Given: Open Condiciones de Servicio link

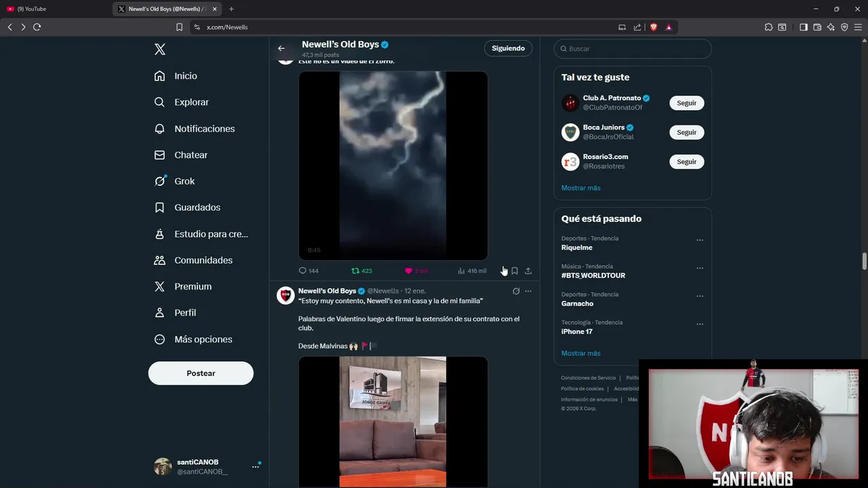Looking at the screenshot, I should pos(589,378).
